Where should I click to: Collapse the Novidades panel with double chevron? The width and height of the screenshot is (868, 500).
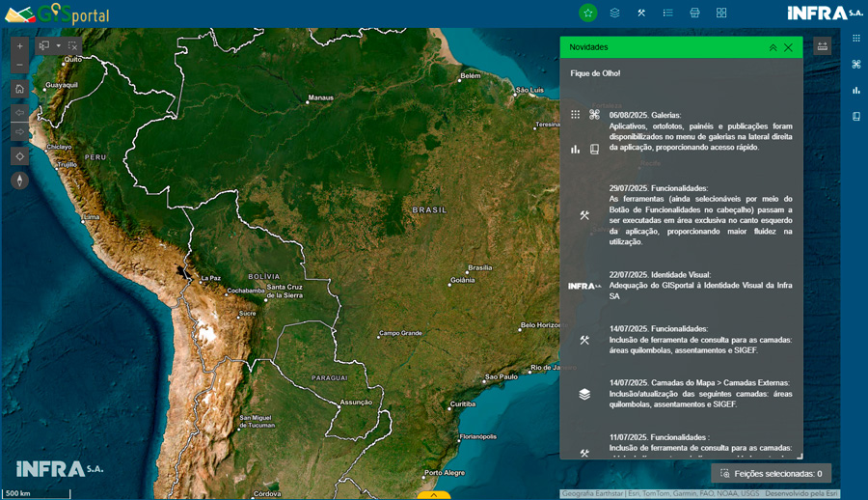(x=773, y=47)
